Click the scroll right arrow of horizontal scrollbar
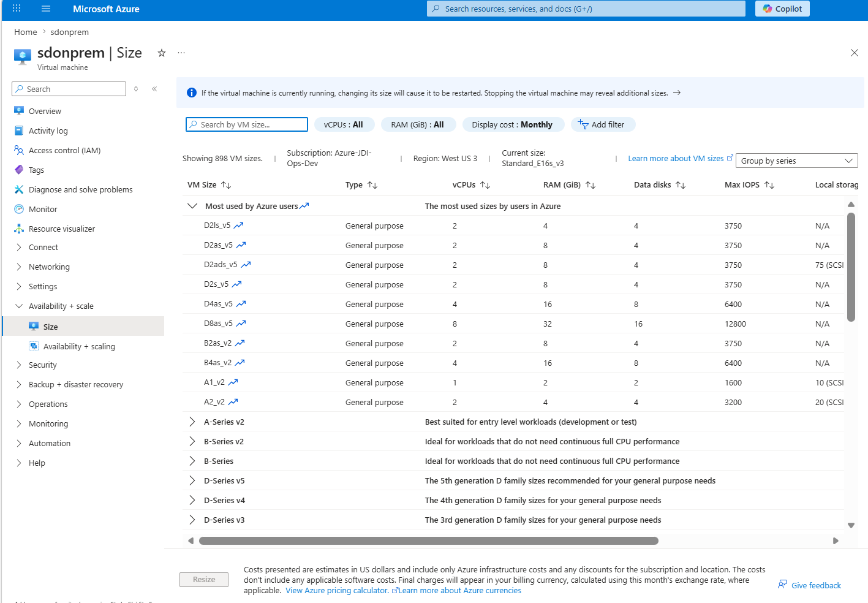Screen dimensions: 868x603 tap(836, 540)
